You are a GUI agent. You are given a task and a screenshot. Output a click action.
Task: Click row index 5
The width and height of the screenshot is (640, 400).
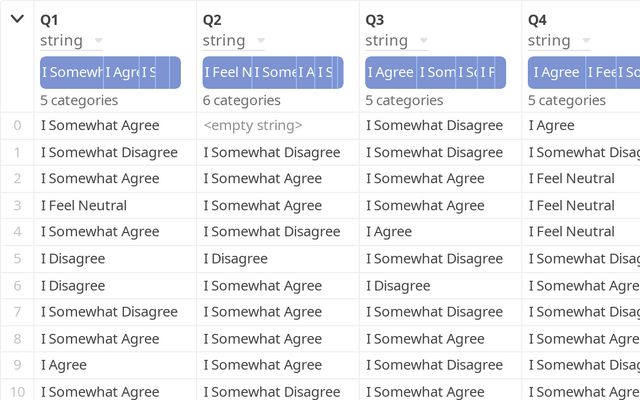(x=17, y=259)
